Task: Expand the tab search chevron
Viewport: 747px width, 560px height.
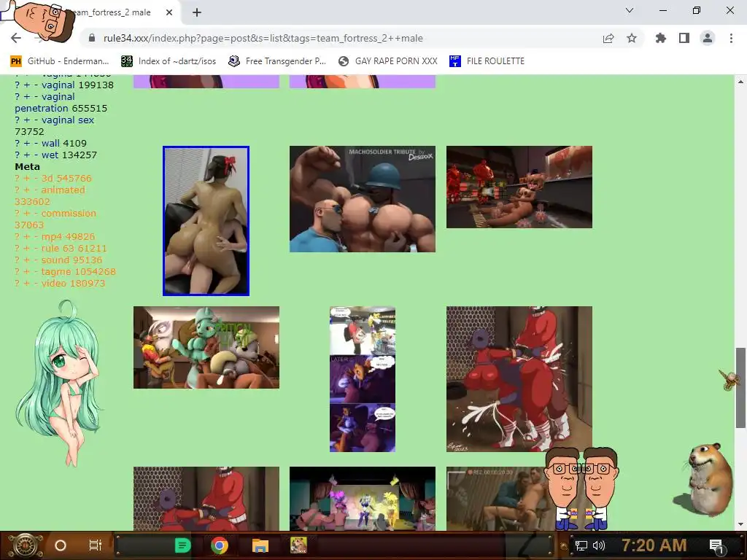Action: point(630,10)
